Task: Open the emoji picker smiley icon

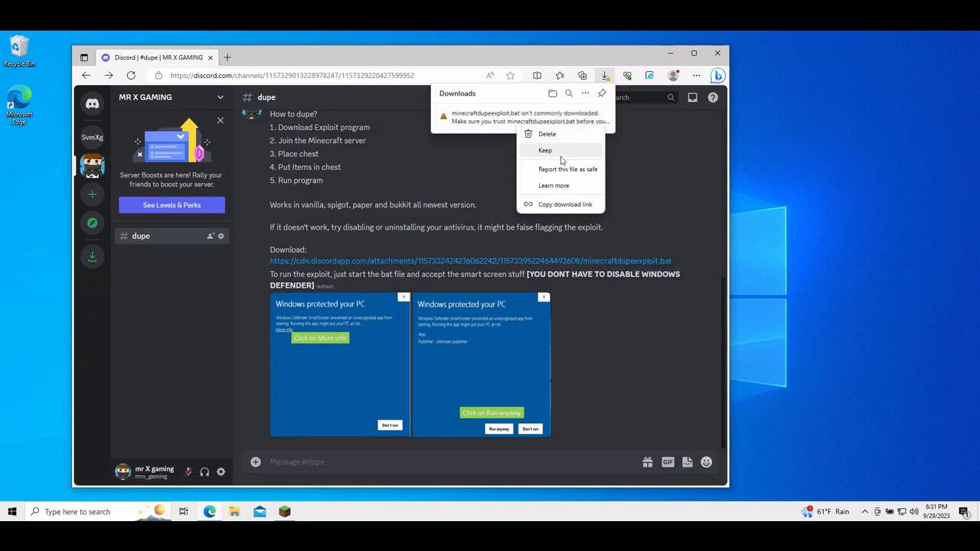Action: 706,462
